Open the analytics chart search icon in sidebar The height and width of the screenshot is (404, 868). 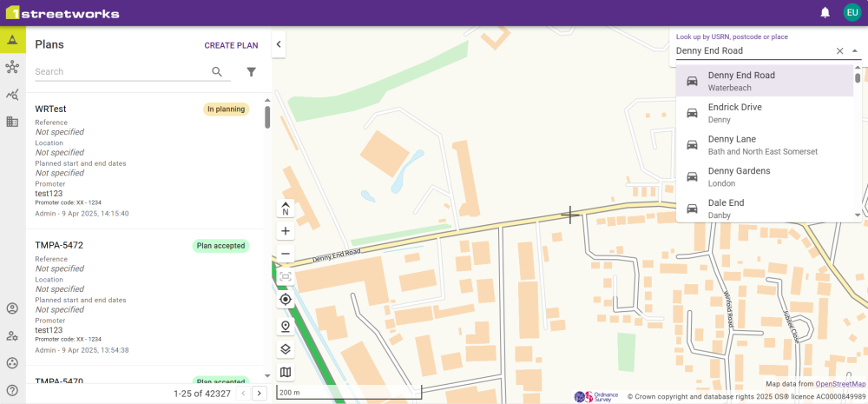(x=12, y=95)
